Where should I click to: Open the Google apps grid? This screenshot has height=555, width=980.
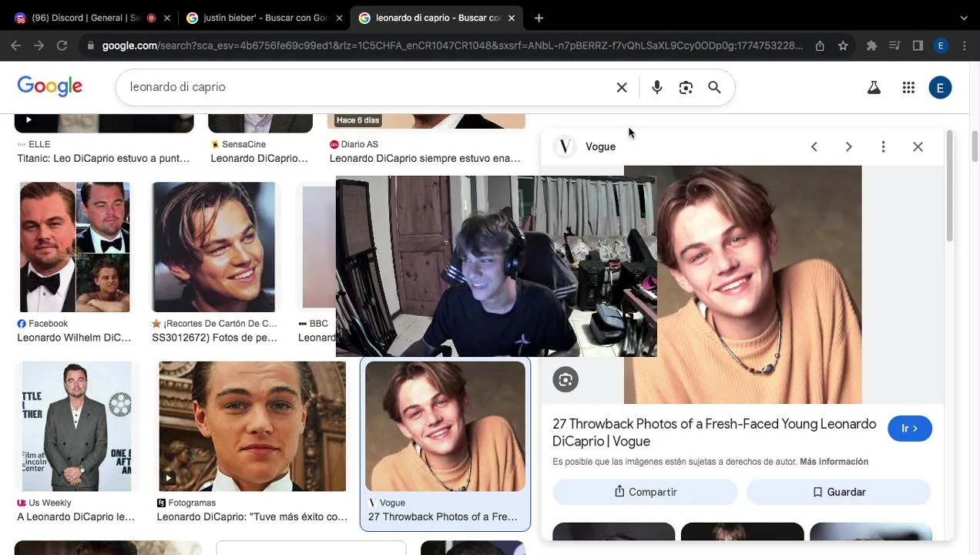coord(908,87)
